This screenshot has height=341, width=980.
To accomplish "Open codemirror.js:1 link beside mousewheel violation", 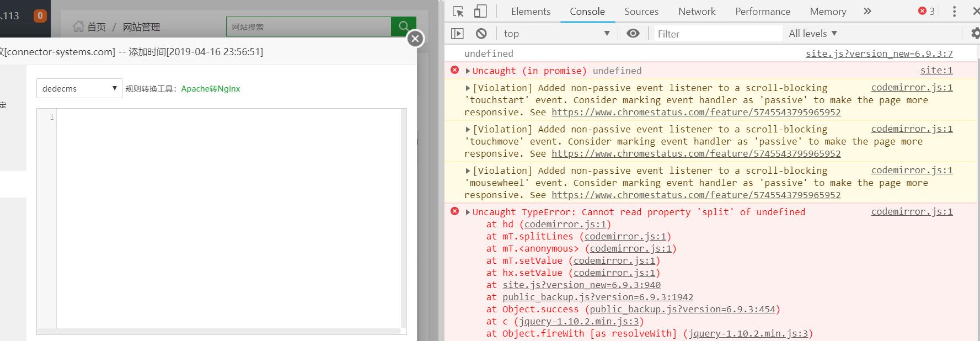I will [x=912, y=170].
